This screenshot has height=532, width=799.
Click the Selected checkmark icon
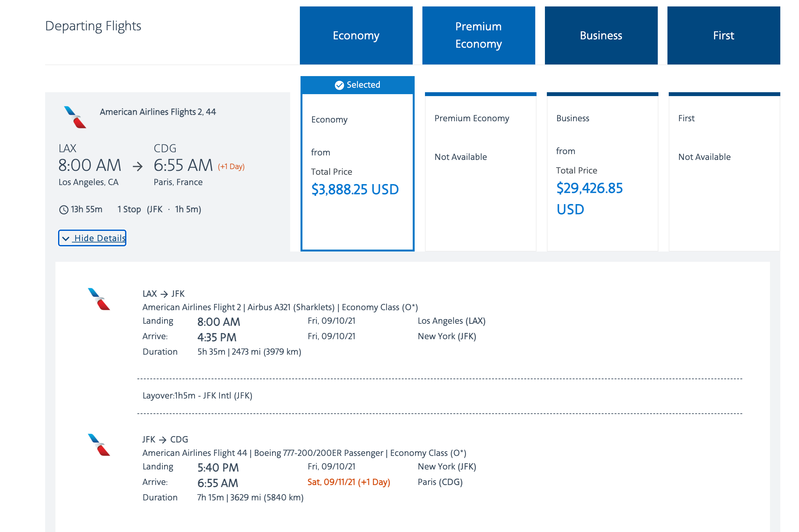pyautogui.click(x=339, y=85)
